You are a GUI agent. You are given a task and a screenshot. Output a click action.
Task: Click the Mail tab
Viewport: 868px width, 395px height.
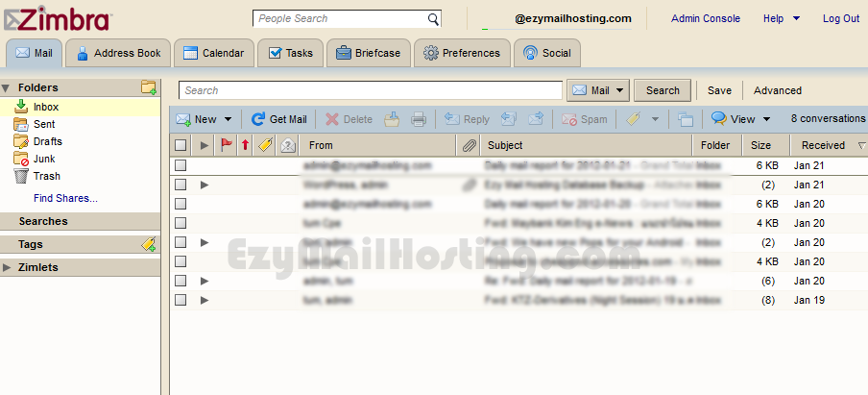click(35, 53)
